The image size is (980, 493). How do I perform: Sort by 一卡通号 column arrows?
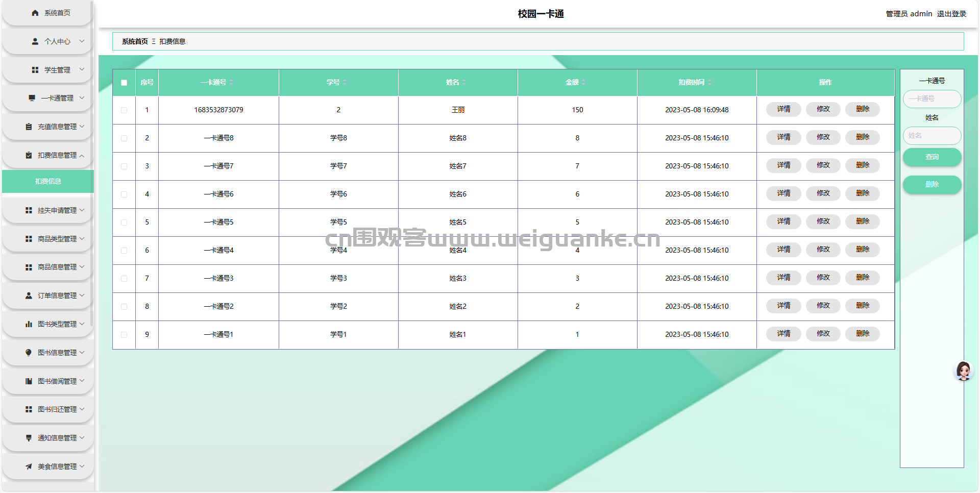coord(231,82)
